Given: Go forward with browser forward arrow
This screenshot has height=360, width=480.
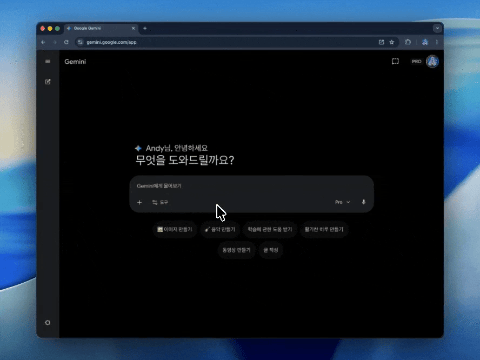Looking at the screenshot, I should (55, 42).
